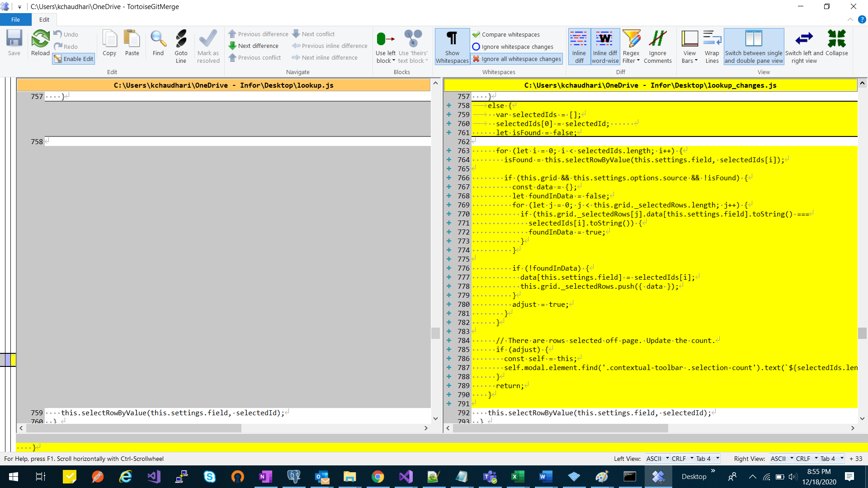Open the File menu
The width and height of the screenshot is (868, 488).
point(15,19)
